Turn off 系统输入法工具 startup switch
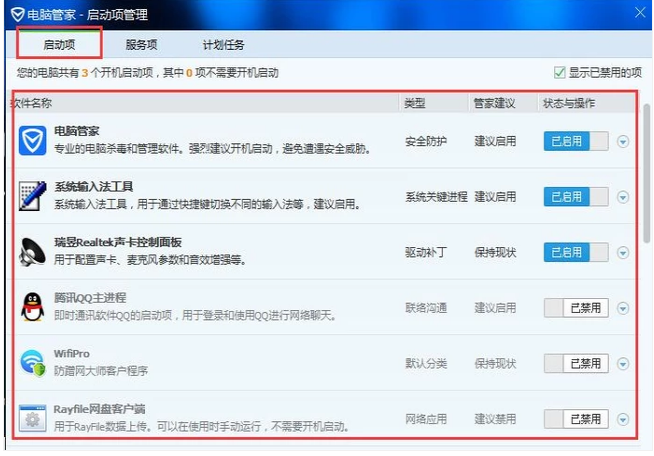Image resolution: width=654 pixels, height=456 pixels. [576, 197]
